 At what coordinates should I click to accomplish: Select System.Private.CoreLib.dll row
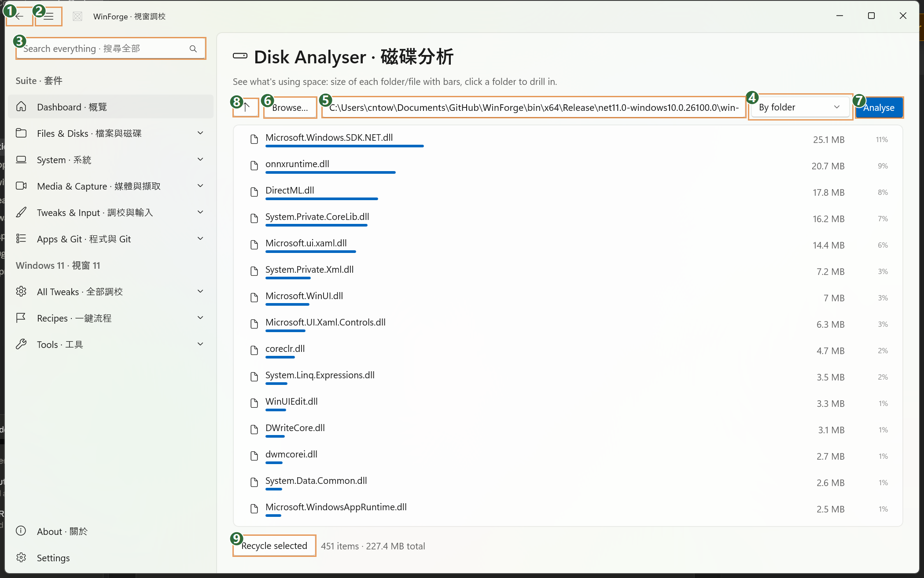(568, 219)
